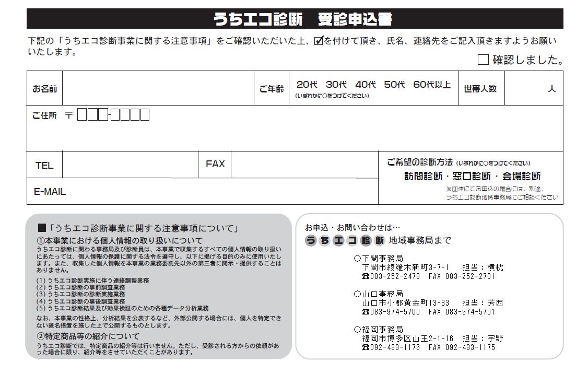This screenshot has width=588, height=373.
Task: Click the title うちエコ診断 受診申込書
Action: pyautogui.click(x=303, y=19)
